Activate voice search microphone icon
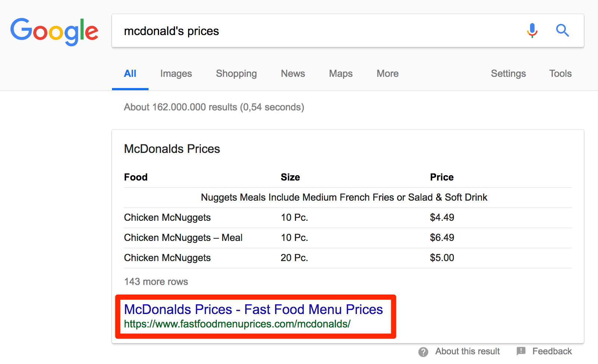 click(x=532, y=31)
